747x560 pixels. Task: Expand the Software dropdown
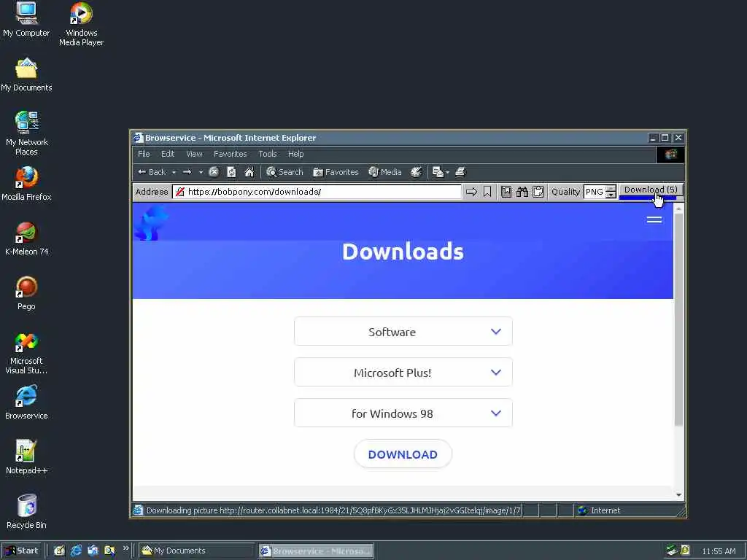tap(403, 332)
